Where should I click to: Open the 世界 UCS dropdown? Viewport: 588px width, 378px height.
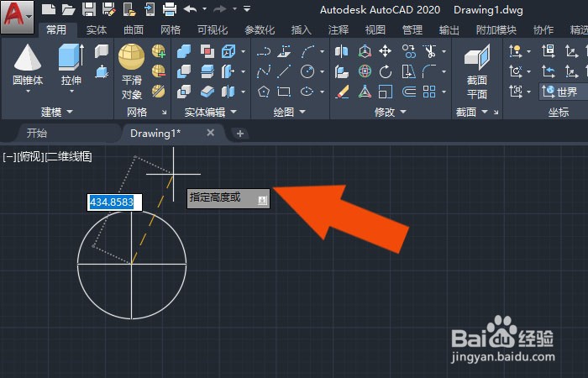[564, 92]
